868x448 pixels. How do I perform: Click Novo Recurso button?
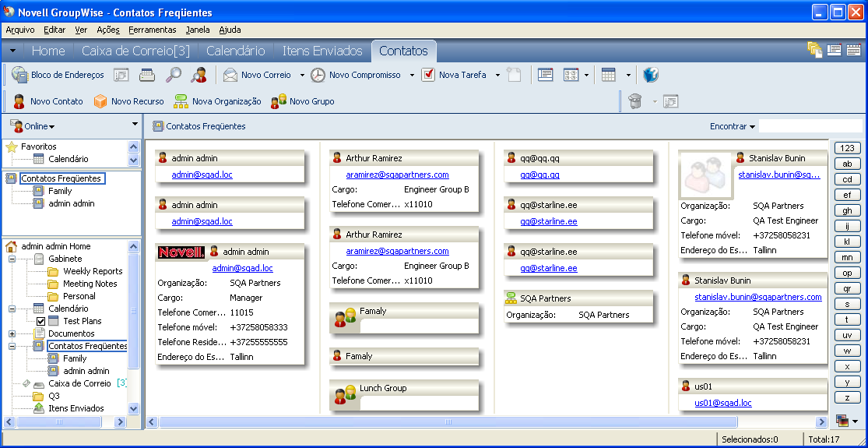pos(129,101)
